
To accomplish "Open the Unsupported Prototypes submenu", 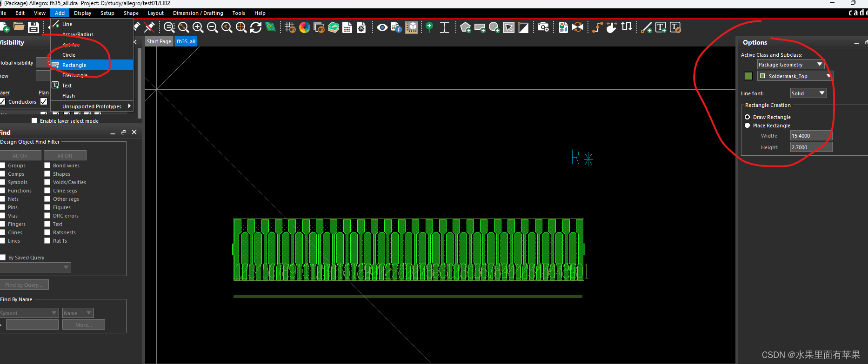I will coord(92,106).
